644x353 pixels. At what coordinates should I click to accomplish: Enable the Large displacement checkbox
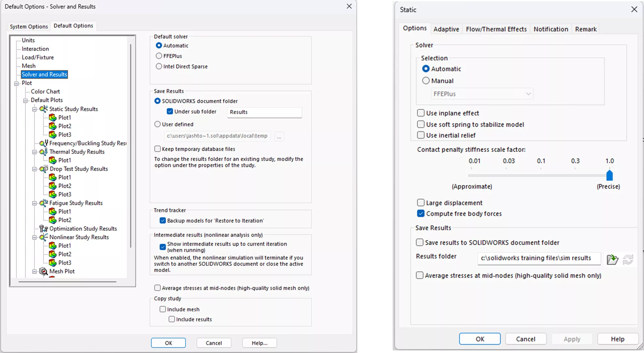421,203
